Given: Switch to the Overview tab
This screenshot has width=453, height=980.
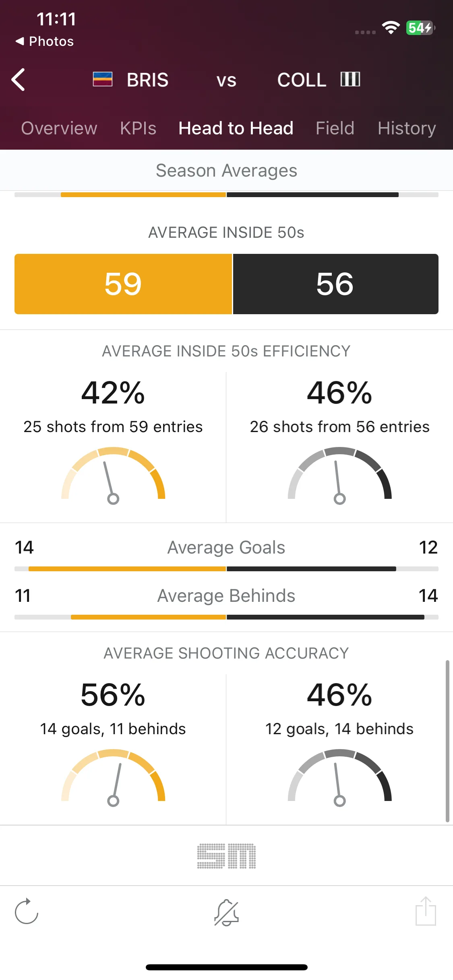Looking at the screenshot, I should tap(59, 128).
